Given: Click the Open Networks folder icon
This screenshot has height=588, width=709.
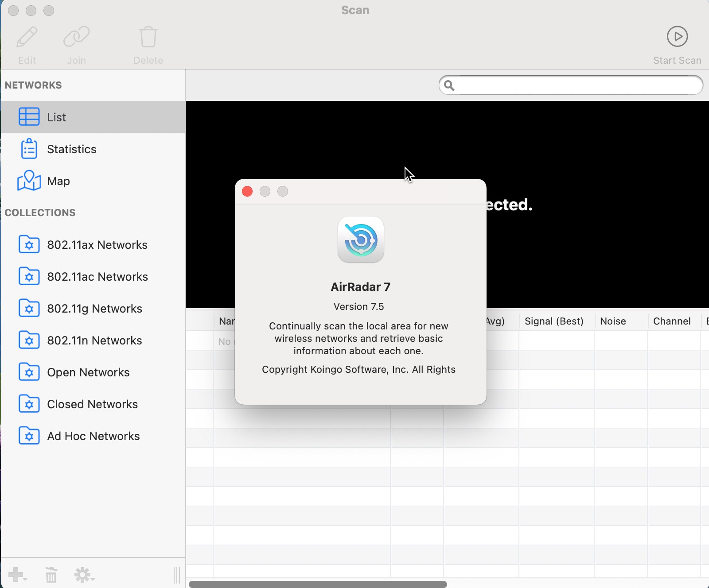Looking at the screenshot, I should [29, 372].
